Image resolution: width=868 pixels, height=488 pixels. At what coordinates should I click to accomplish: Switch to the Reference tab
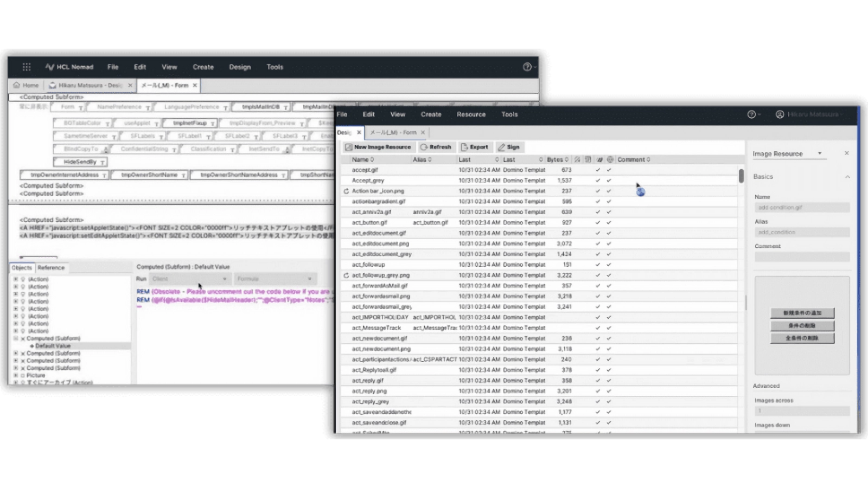(x=51, y=268)
